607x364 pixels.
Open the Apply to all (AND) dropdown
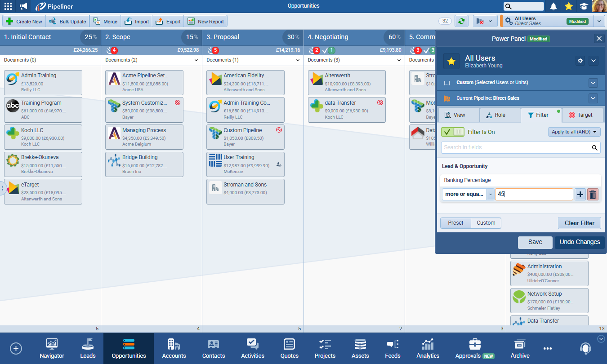[x=574, y=132]
